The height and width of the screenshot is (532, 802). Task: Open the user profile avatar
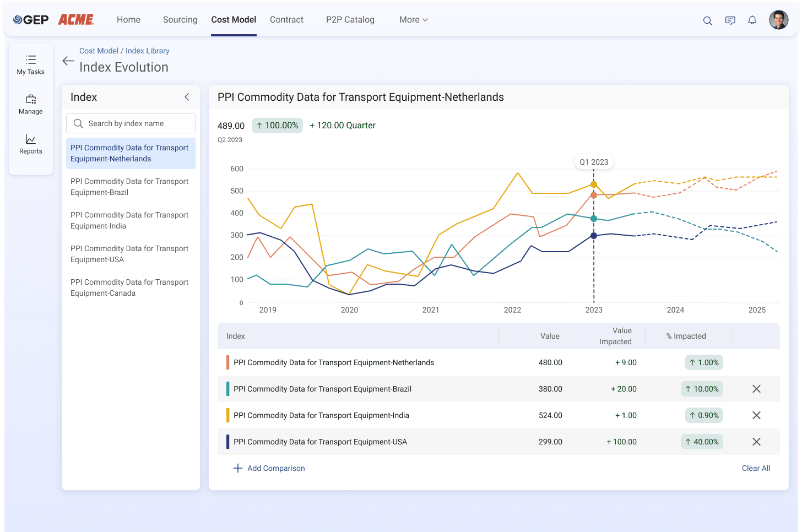pyautogui.click(x=779, y=20)
